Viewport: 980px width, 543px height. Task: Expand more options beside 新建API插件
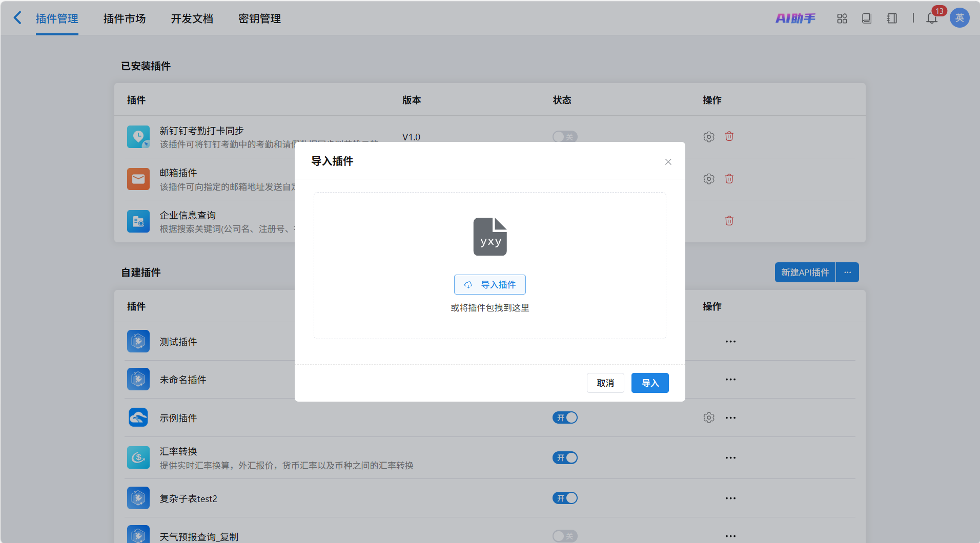coord(847,273)
